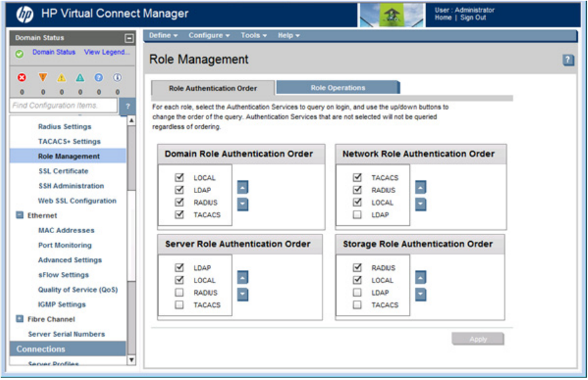Click Find Configuration Items search field

pos(63,105)
